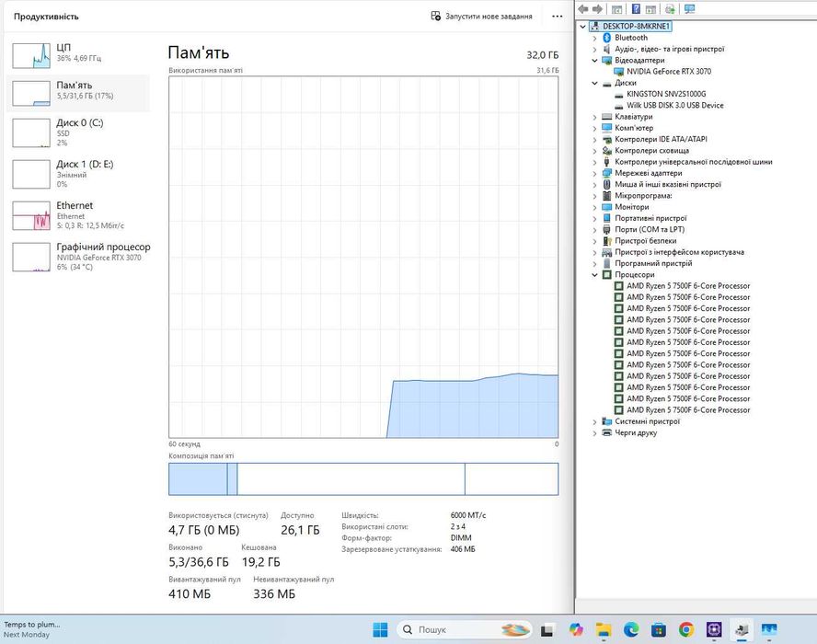This screenshot has height=644, width=817.
Task: Click the 6000 МТ/с speed value
Action: click(468, 515)
